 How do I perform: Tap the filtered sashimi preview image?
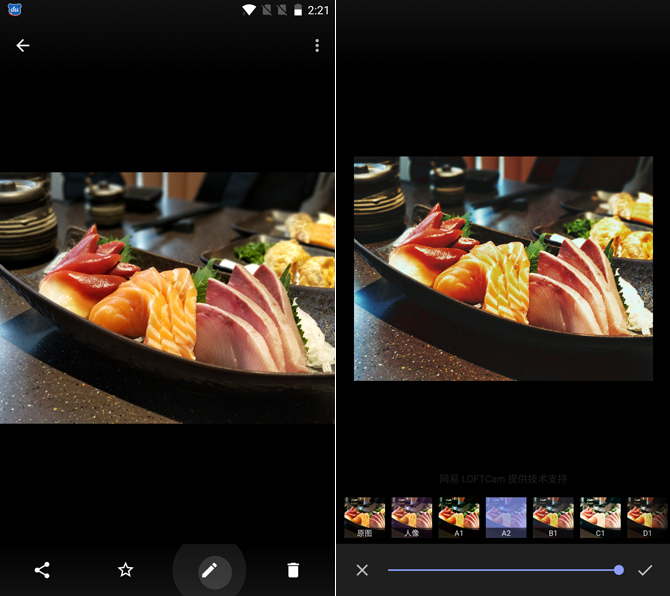[503, 268]
